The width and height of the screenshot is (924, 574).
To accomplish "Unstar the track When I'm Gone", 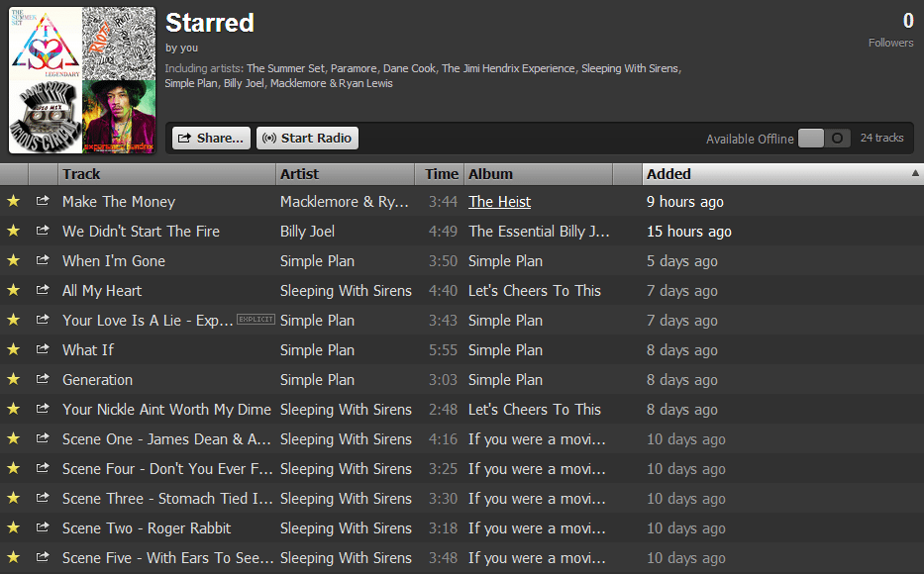I will click(x=13, y=260).
